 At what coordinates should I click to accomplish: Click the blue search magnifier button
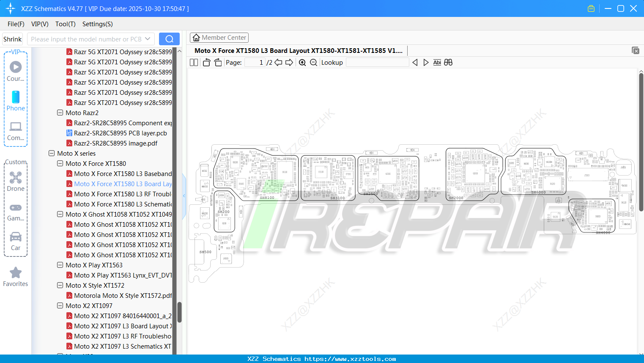[x=169, y=38]
